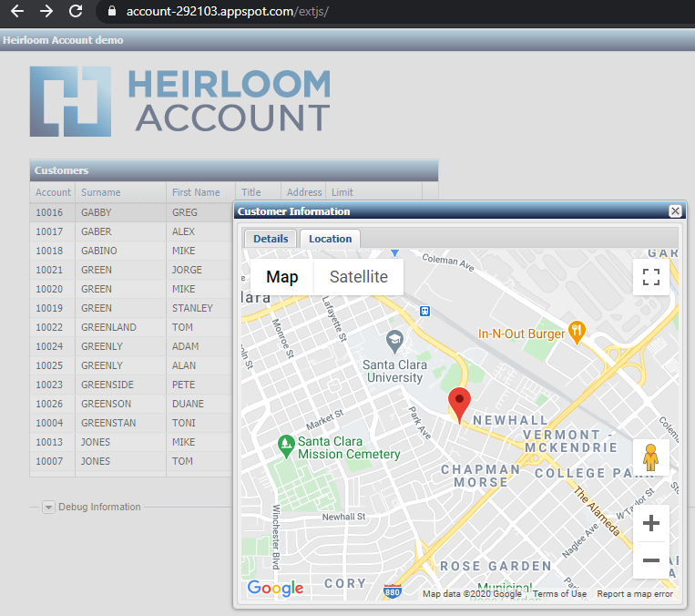The width and height of the screenshot is (695, 616).
Task: Expand the Debug Information section
Action: point(48,507)
